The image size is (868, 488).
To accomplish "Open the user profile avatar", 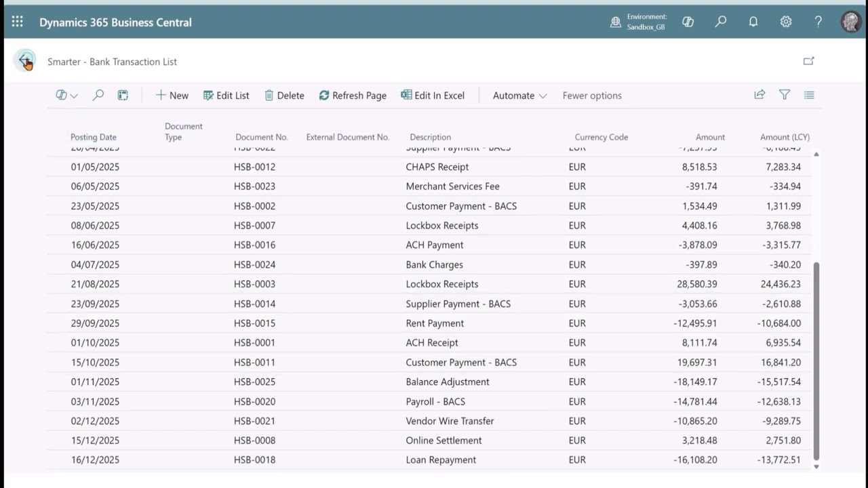I will point(851,22).
